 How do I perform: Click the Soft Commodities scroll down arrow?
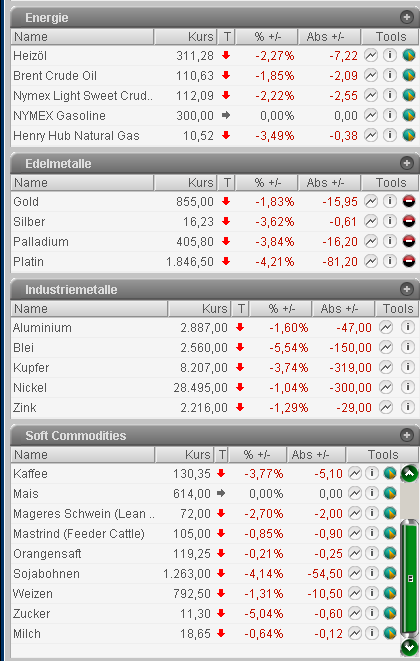pyautogui.click(x=409, y=647)
